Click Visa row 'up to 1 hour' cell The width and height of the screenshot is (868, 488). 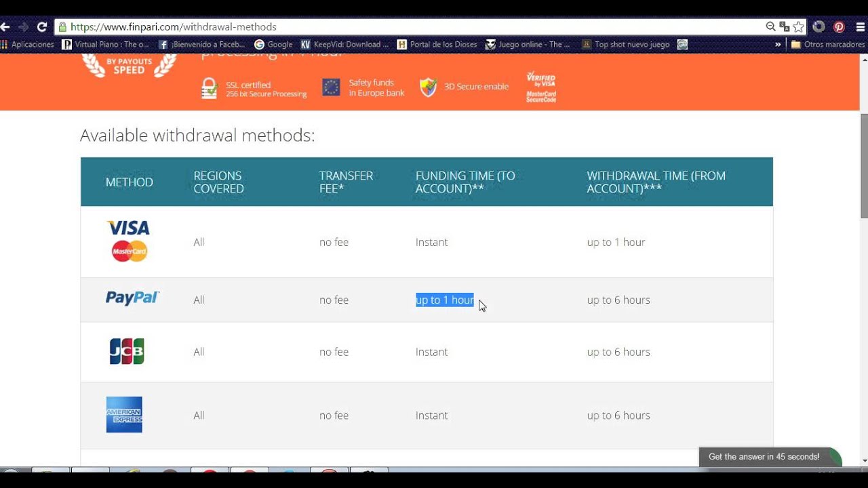(x=616, y=242)
